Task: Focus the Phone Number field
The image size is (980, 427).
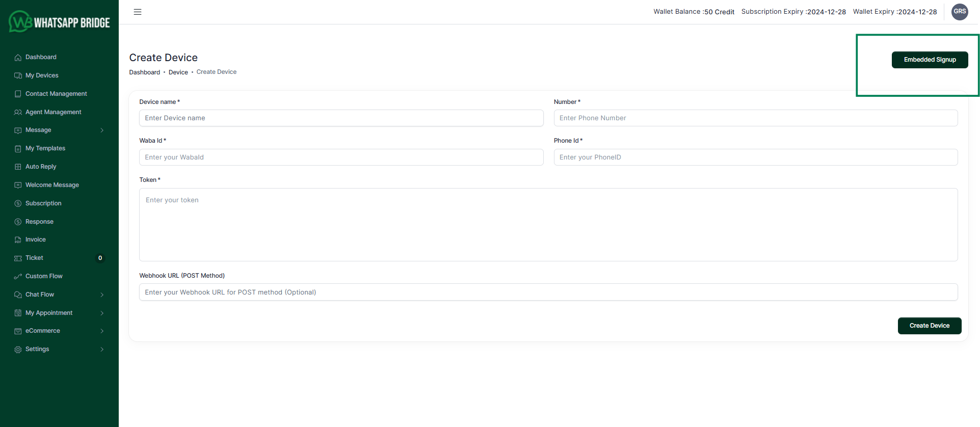Action: coord(756,118)
